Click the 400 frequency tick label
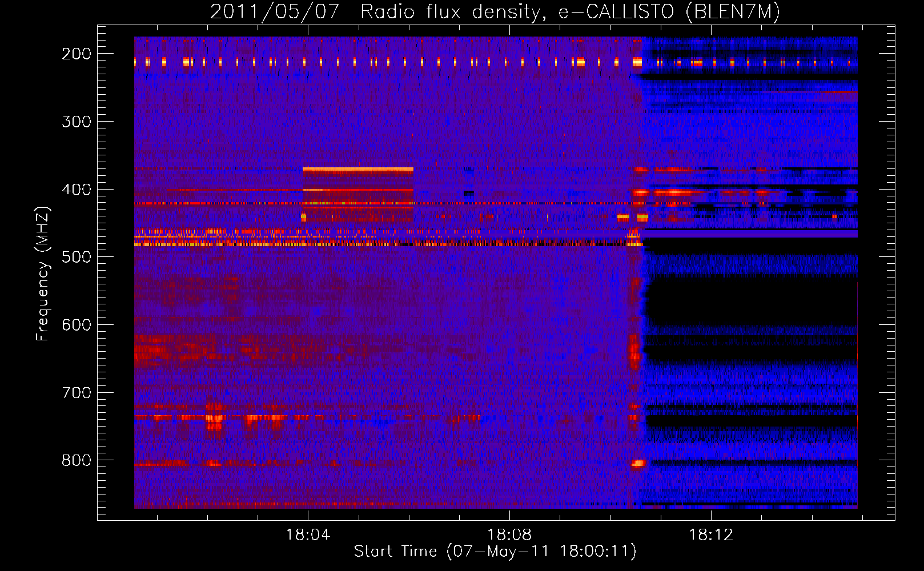Image resolution: width=924 pixels, height=571 pixels. 77,190
